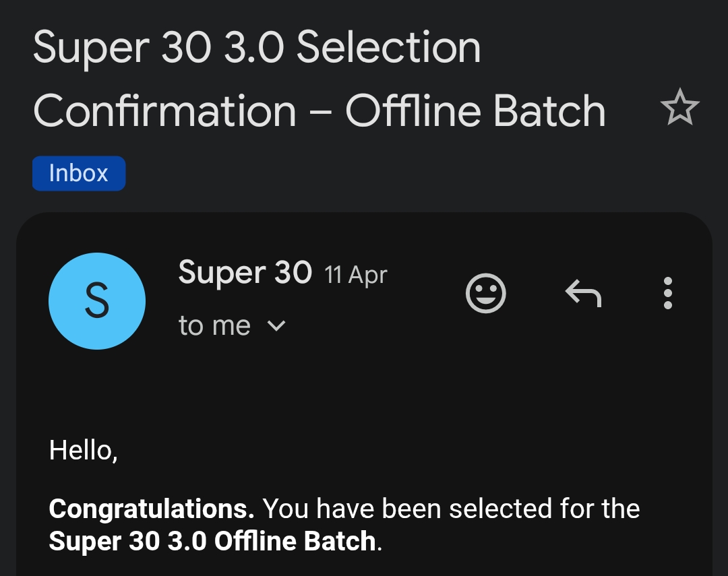Click the 'Apr' month in sender header
The image size is (728, 576).
(x=368, y=276)
